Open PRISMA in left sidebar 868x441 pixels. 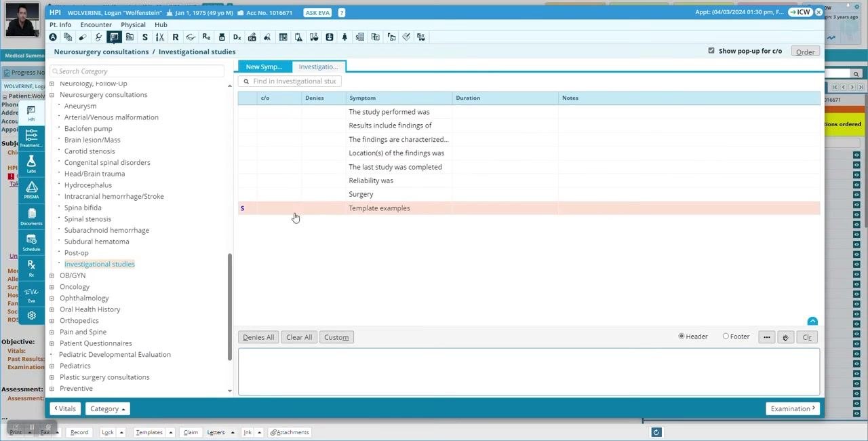(31, 190)
